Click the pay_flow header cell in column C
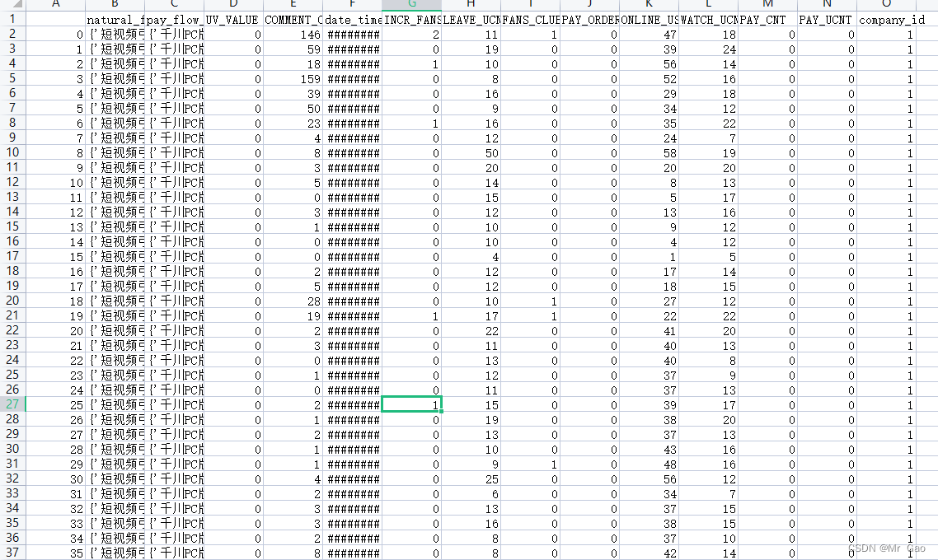 click(x=175, y=20)
